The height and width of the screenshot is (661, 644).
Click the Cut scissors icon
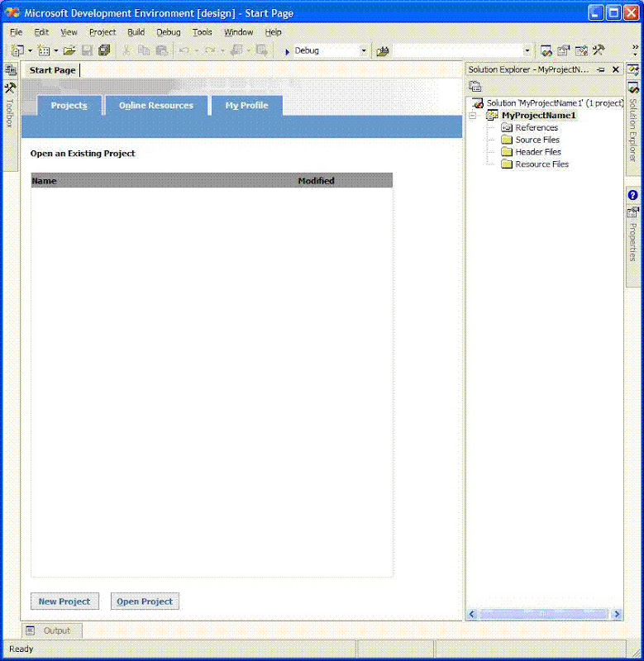(x=126, y=50)
